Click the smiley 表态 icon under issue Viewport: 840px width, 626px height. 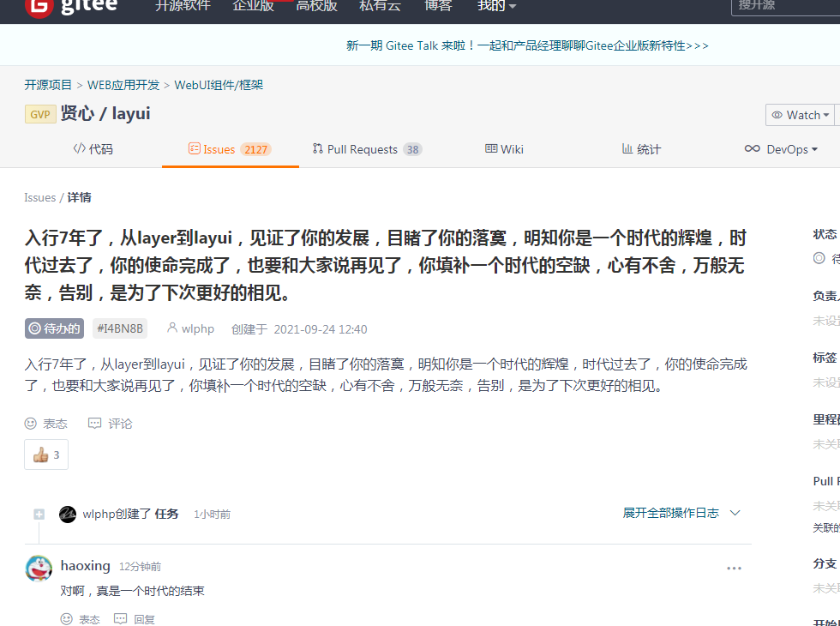[x=31, y=424]
